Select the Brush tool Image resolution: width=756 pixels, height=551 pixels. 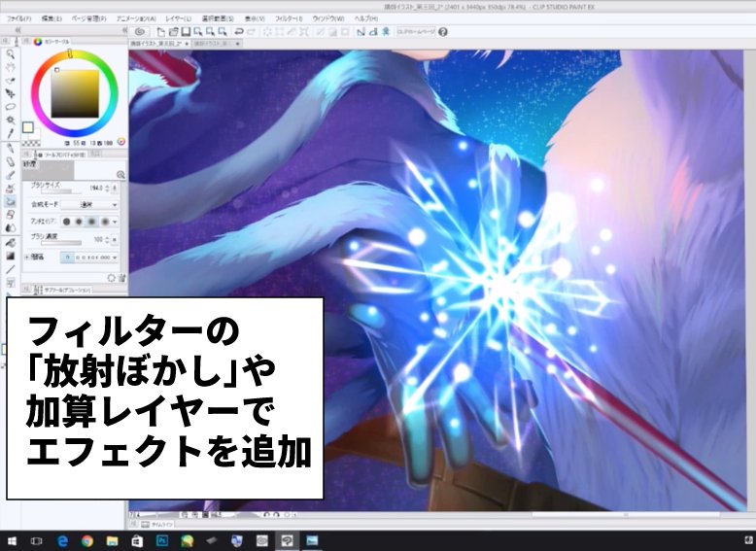pos(10,175)
